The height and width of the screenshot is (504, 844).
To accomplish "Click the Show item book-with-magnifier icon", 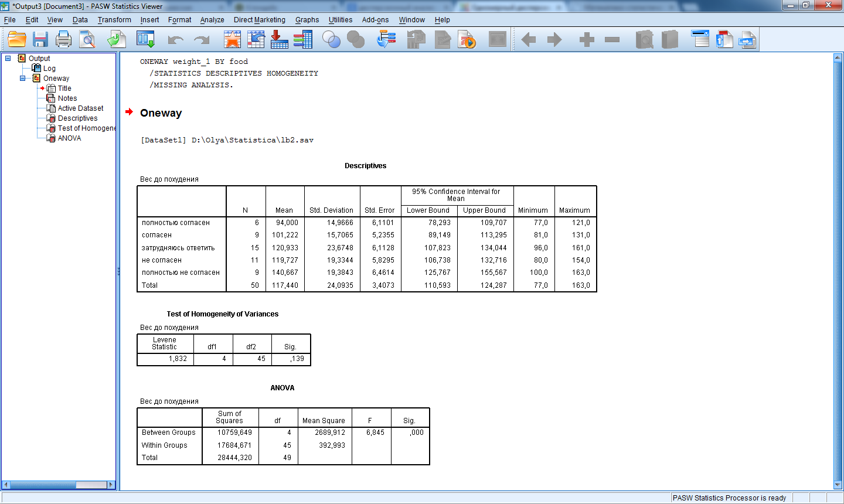I will click(645, 40).
